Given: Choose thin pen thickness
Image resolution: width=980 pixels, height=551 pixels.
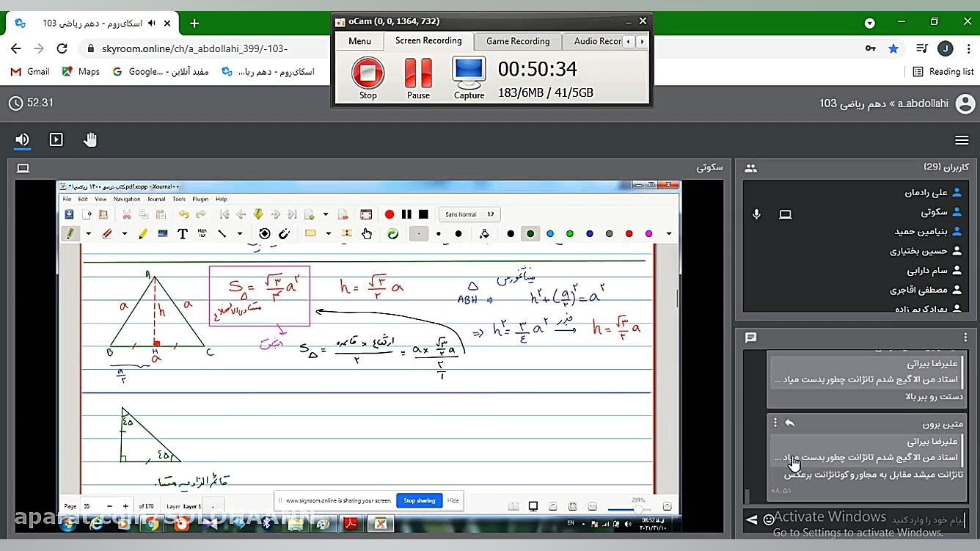Looking at the screenshot, I should click(x=419, y=233).
